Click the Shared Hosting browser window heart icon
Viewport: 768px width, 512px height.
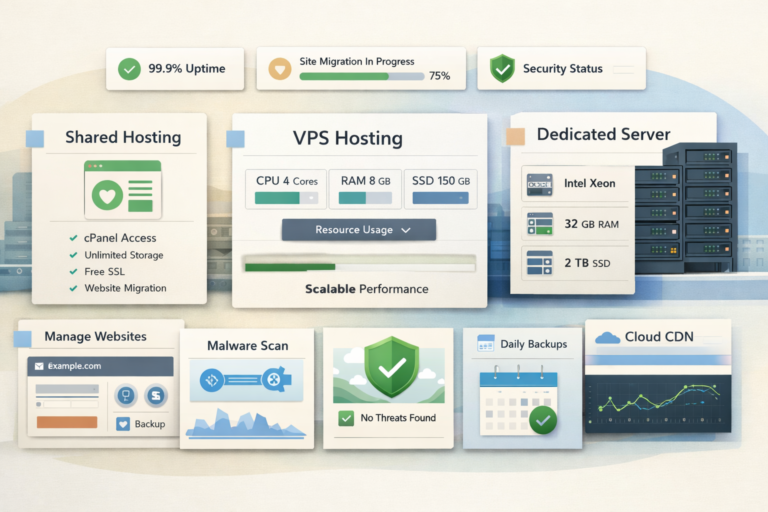pos(107,195)
